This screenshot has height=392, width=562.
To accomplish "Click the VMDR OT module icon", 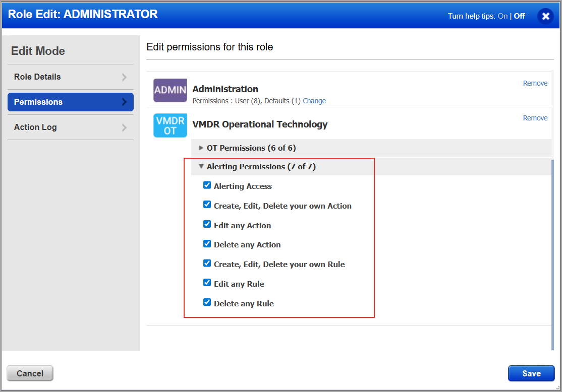I will [x=170, y=125].
